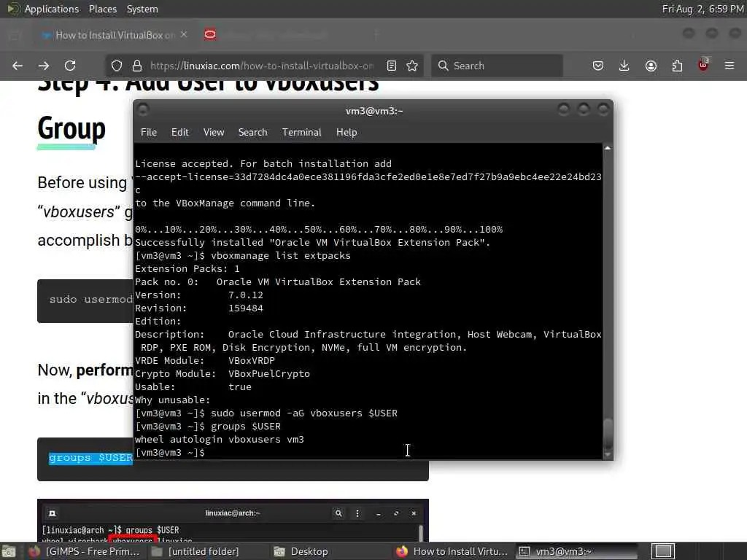
Task: Click the linuxiac.com address bar
Action: pyautogui.click(x=262, y=66)
